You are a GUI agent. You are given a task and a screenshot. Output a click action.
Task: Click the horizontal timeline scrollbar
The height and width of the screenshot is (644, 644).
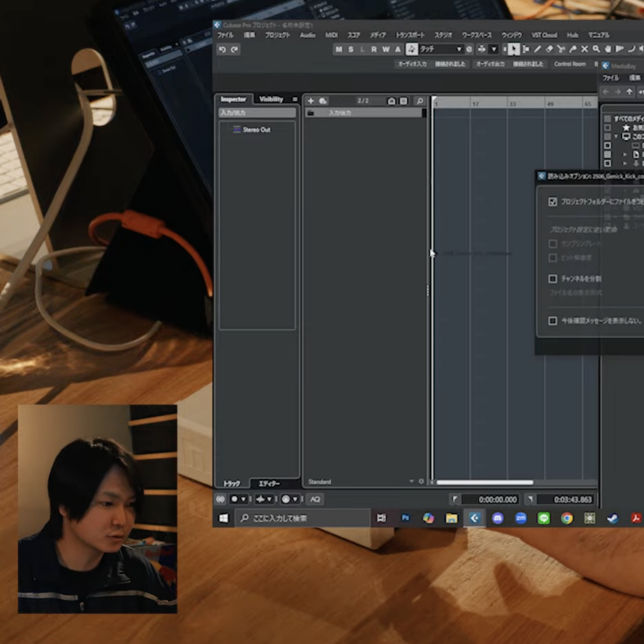click(484, 482)
